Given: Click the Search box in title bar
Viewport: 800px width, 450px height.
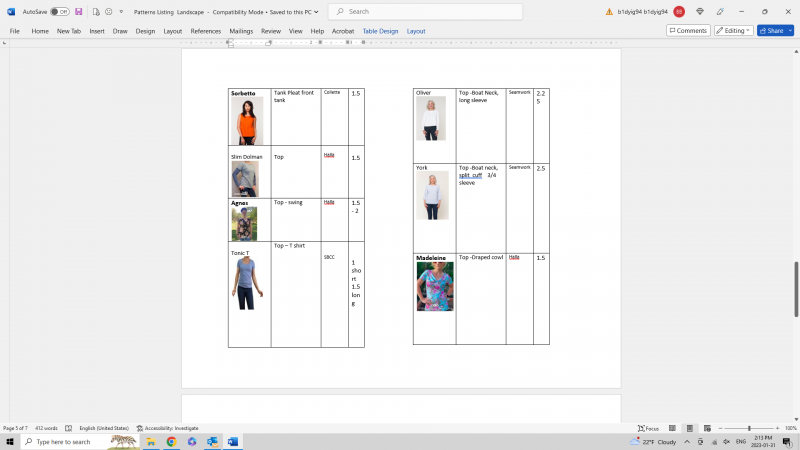Looking at the screenshot, I should point(425,12).
